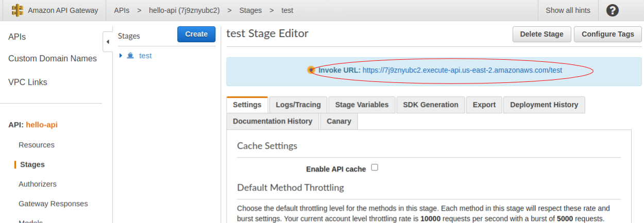The height and width of the screenshot is (223, 644).
Task: Select Stages in the sidebar
Action: point(32,165)
